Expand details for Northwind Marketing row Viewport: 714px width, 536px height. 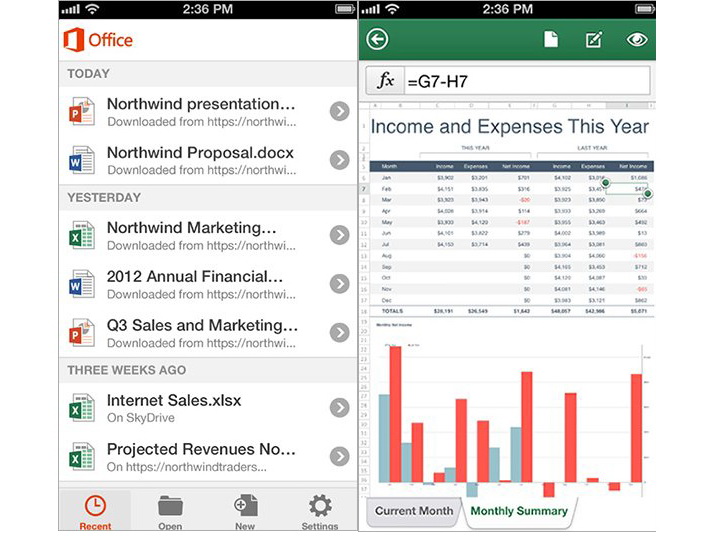[340, 235]
